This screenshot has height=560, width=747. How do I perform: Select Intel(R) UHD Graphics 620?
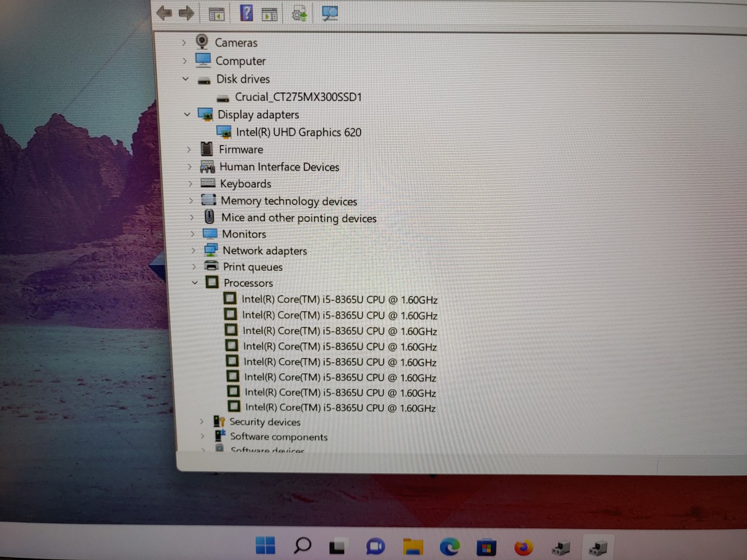click(299, 132)
